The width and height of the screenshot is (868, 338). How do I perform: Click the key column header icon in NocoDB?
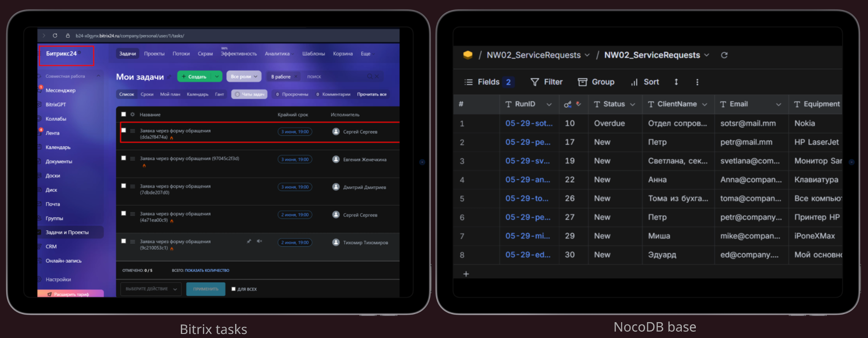click(x=568, y=104)
